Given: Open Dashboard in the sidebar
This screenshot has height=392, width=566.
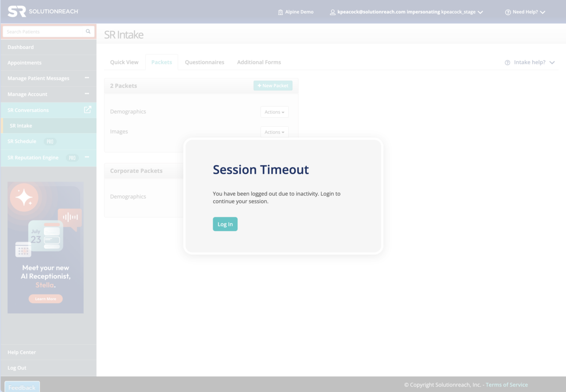Looking at the screenshot, I should click(48, 47).
